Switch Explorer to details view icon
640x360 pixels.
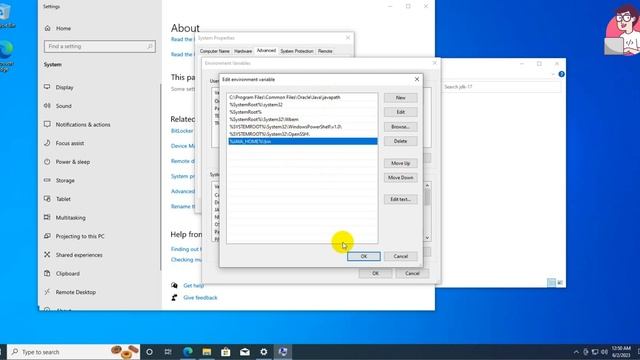551,282
